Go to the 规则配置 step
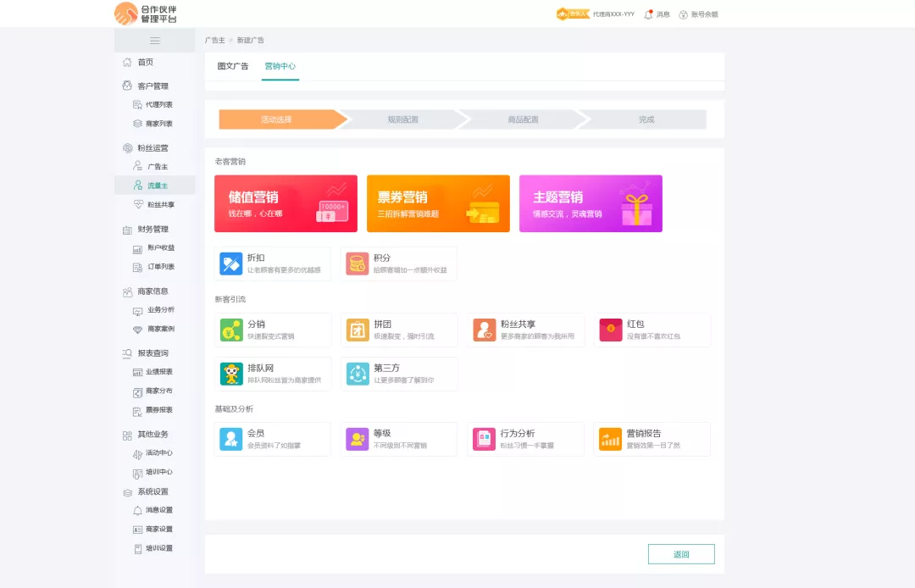Viewport: 915px width, 588px height. (x=403, y=119)
